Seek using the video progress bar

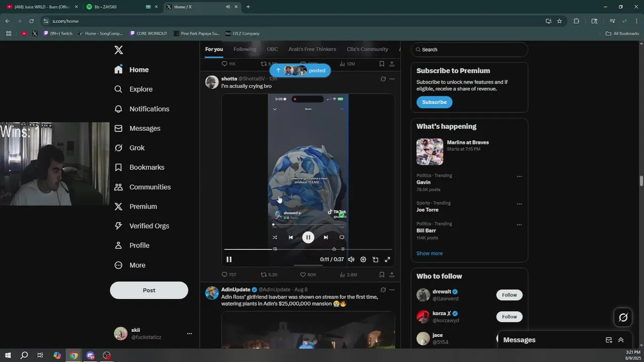click(308, 249)
